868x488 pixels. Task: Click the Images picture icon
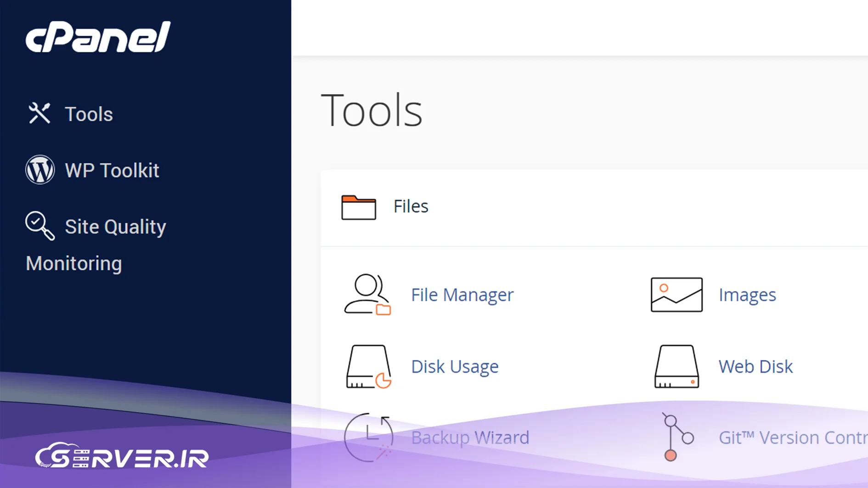[676, 295]
